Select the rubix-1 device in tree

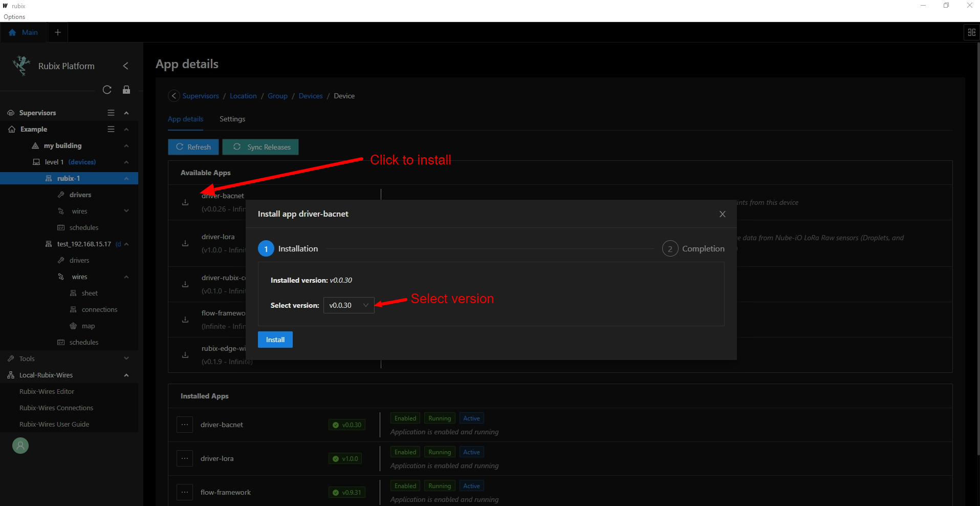tap(69, 178)
